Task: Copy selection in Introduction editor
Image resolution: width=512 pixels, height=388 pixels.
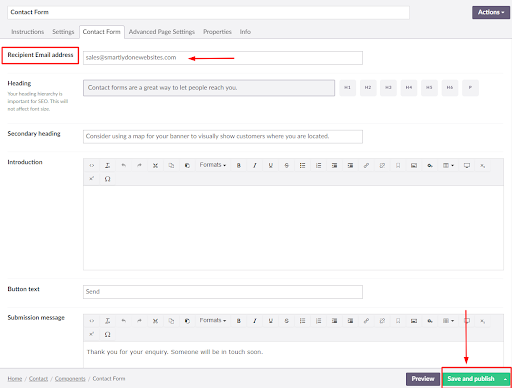Action: [171, 165]
